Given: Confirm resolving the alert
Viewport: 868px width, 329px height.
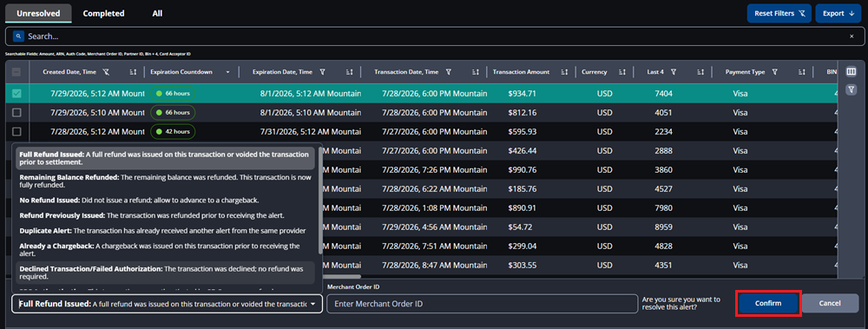Looking at the screenshot, I should [x=768, y=303].
